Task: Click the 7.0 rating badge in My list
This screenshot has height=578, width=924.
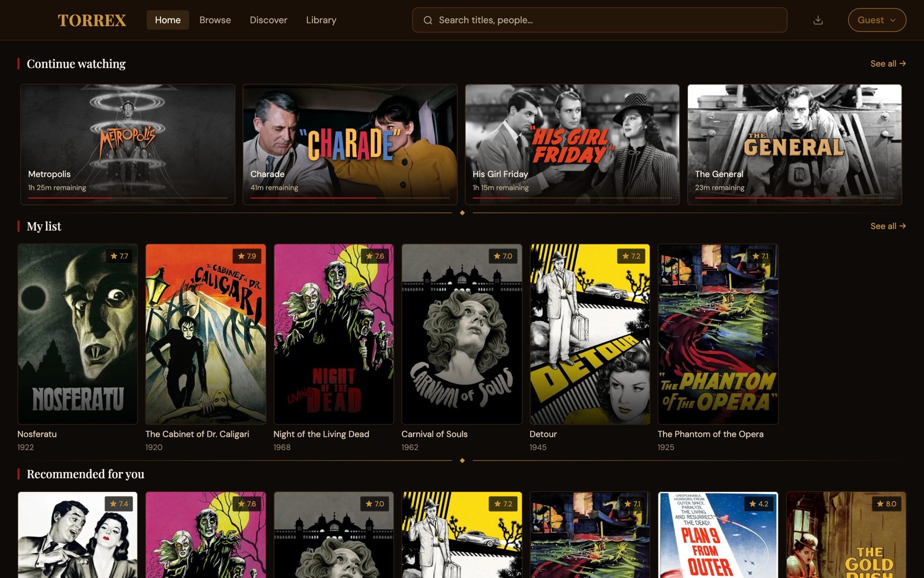Action: click(x=504, y=256)
